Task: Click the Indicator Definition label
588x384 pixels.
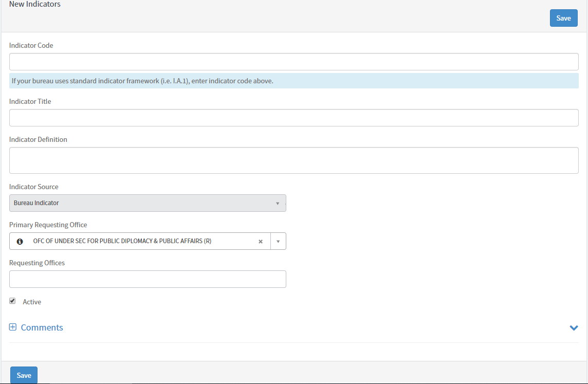Action: point(38,139)
